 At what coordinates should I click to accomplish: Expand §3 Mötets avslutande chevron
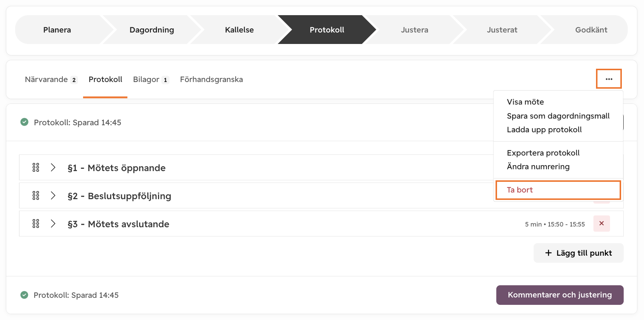pyautogui.click(x=53, y=224)
